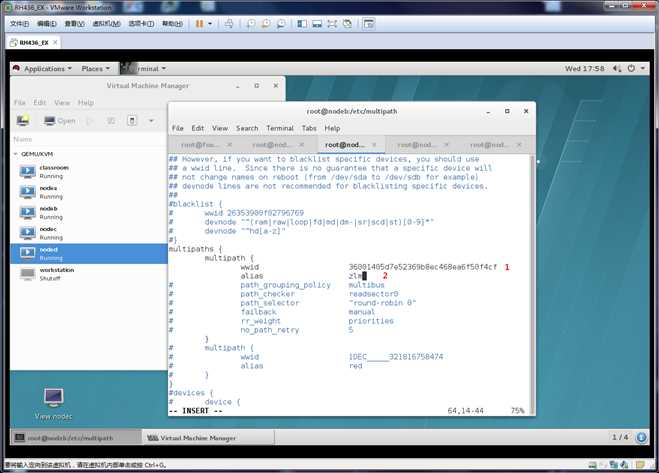Toggle the VMware library sidebar icon
The width and height of the screenshot is (659, 473).
pos(302,24)
